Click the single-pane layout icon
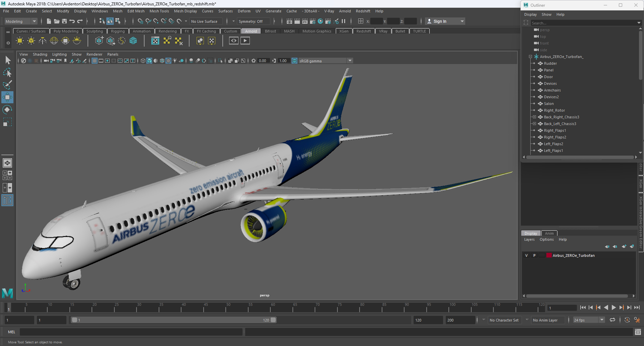This screenshot has height=346, width=644. 7,163
